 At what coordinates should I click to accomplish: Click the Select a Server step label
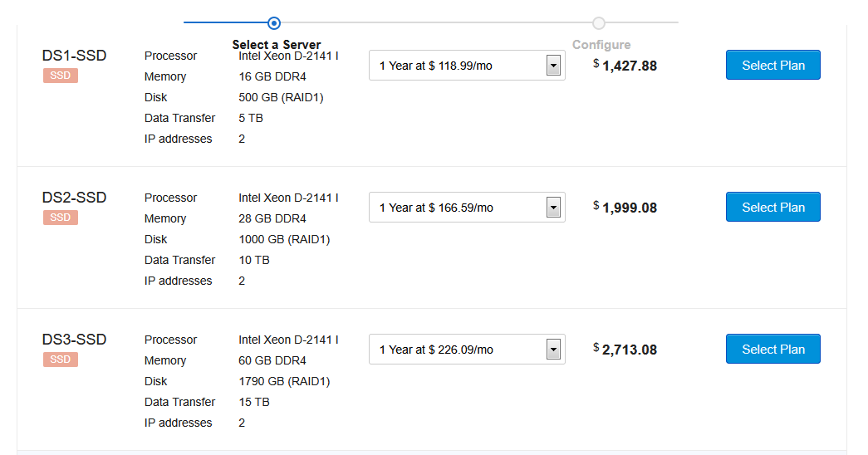[x=277, y=45]
